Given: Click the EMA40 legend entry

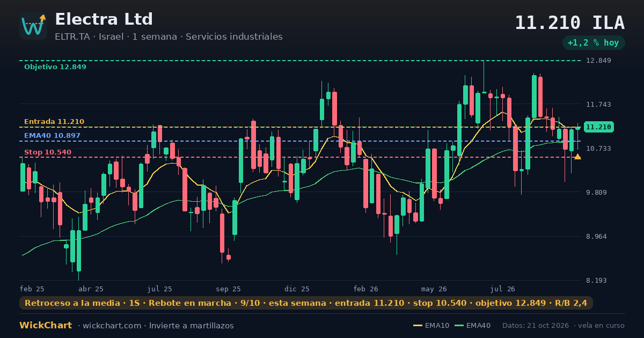Looking at the screenshot, I should click(472, 326).
